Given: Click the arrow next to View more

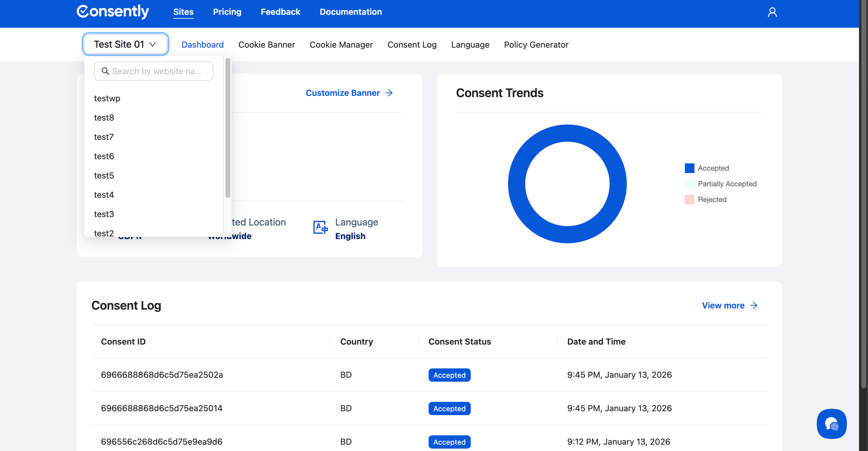Looking at the screenshot, I should (754, 305).
